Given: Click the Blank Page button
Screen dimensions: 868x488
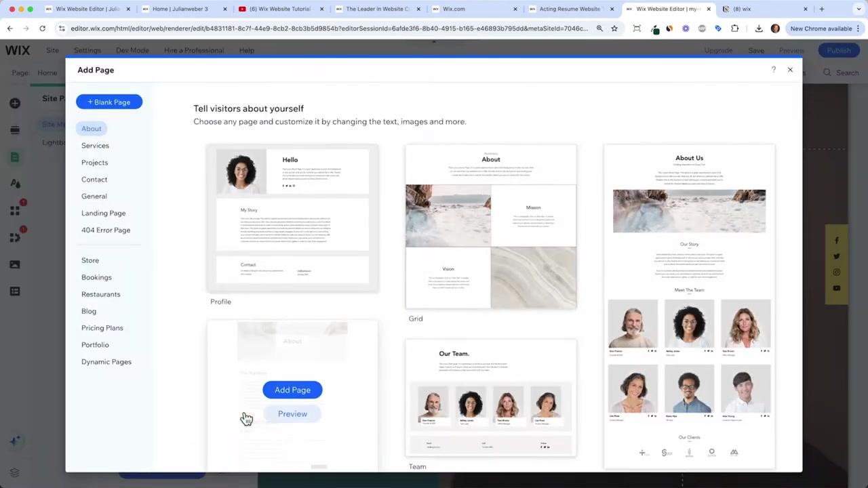Looking at the screenshot, I should pos(109,102).
